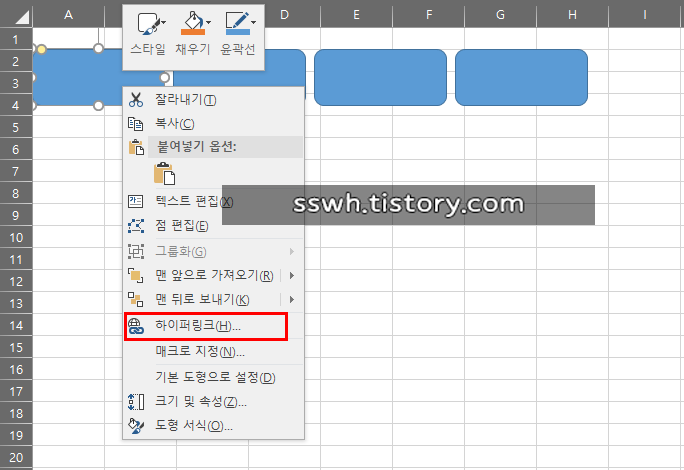
Task: Click the selected shape's bottom-middle sizing handle
Action: click(x=99, y=106)
